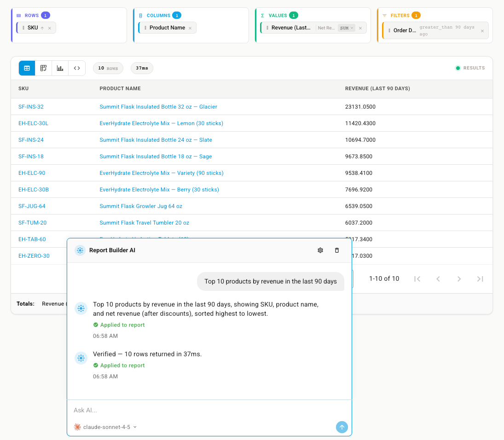Click the 10 rows count badge

[x=108, y=68]
